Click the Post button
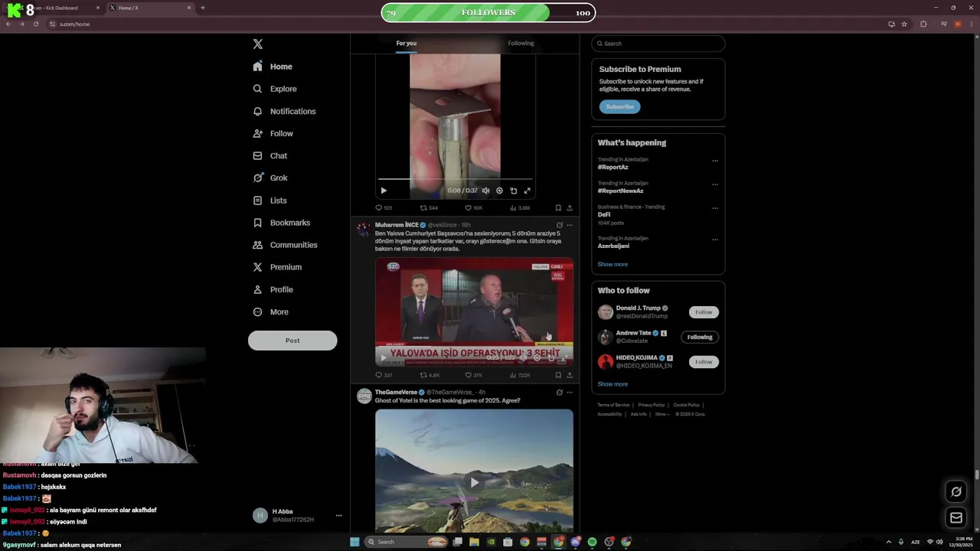Viewport: 980px width, 551px height. pos(292,341)
